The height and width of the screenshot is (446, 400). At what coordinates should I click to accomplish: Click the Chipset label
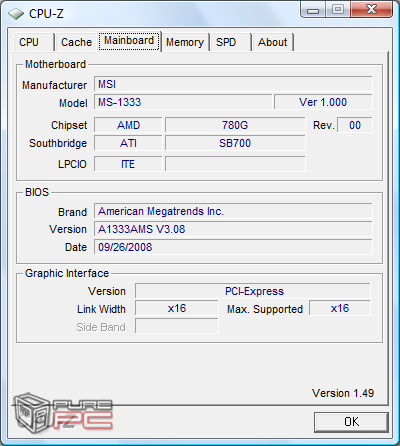point(69,125)
